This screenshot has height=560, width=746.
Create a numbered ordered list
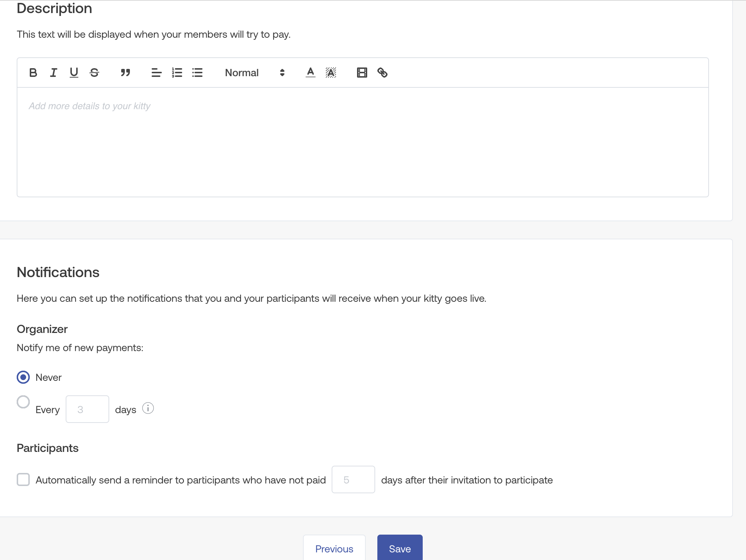[177, 73]
